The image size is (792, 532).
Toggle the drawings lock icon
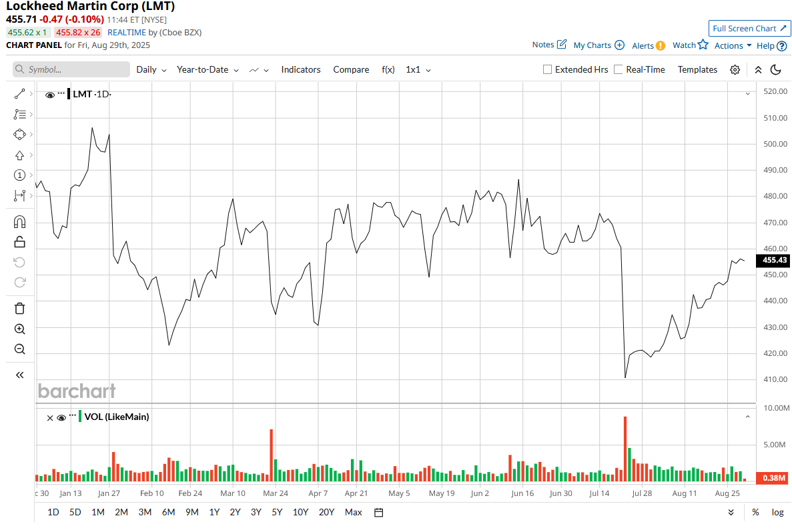pos(20,242)
